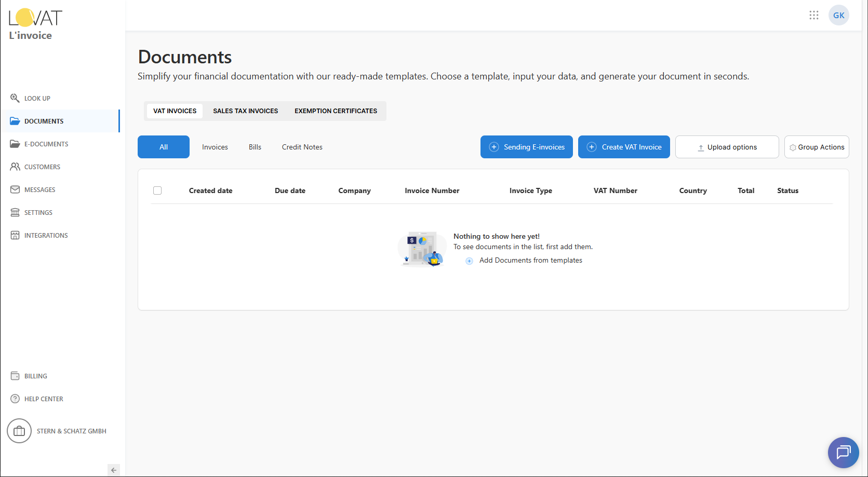868x477 pixels.
Task: Open Help Center question mark icon
Action: (x=15, y=399)
